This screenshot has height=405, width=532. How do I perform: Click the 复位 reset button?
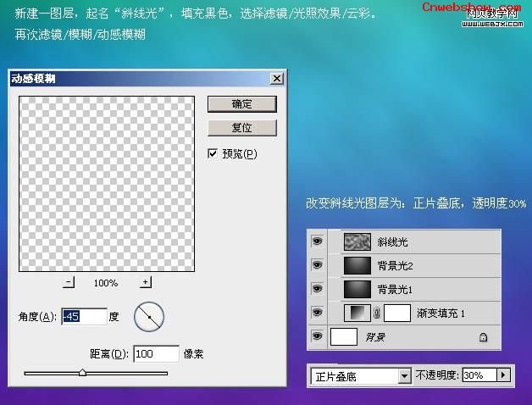click(x=242, y=128)
